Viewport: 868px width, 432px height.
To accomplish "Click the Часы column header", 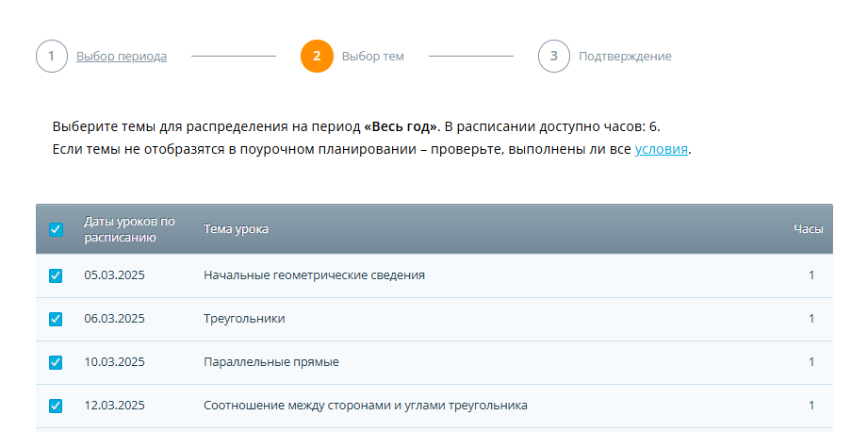I will tap(808, 229).
